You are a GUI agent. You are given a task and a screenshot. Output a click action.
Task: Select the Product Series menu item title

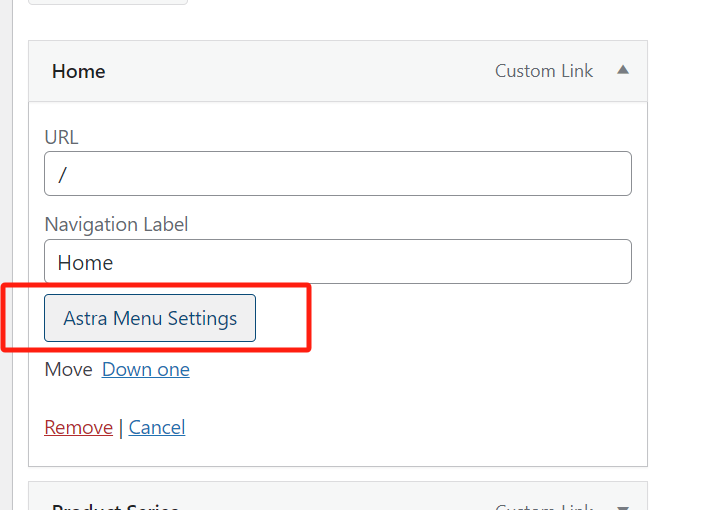(115, 505)
